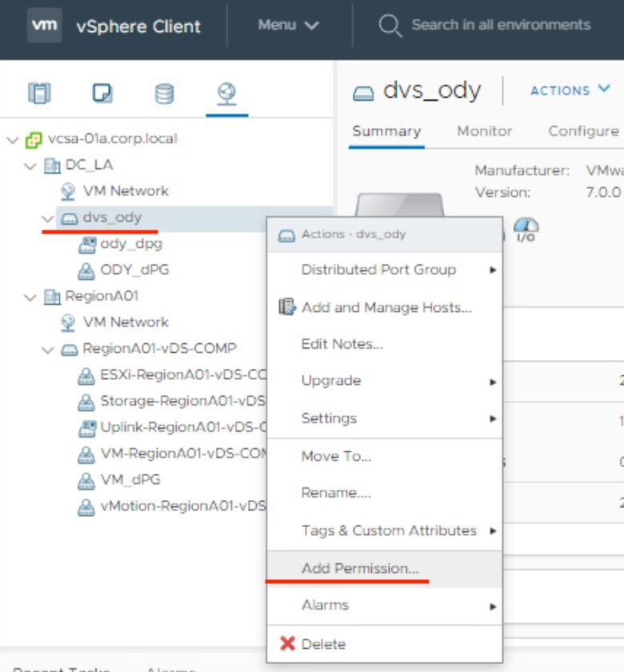The image size is (624, 672).
Task: Click the VMware vm logo
Action: [44, 25]
